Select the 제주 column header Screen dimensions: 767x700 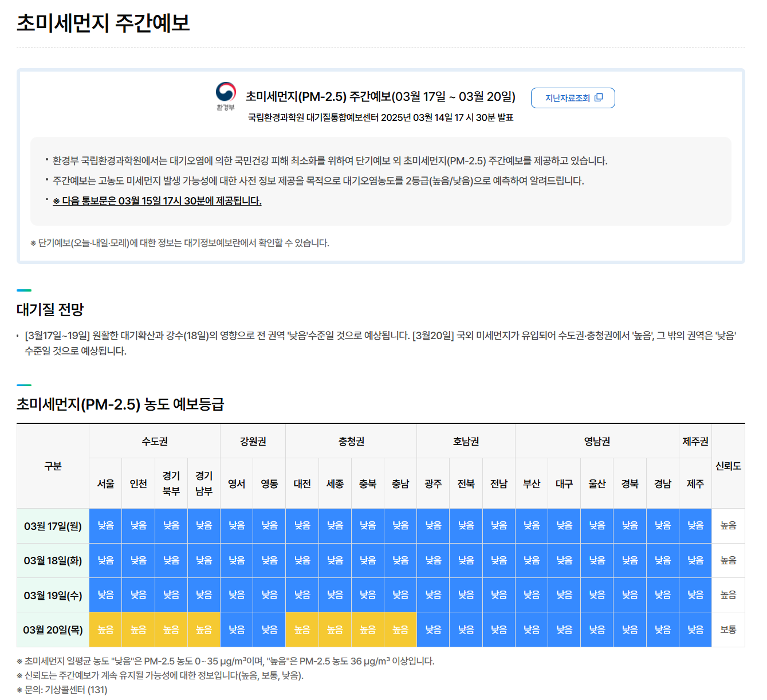pyautogui.click(x=695, y=483)
